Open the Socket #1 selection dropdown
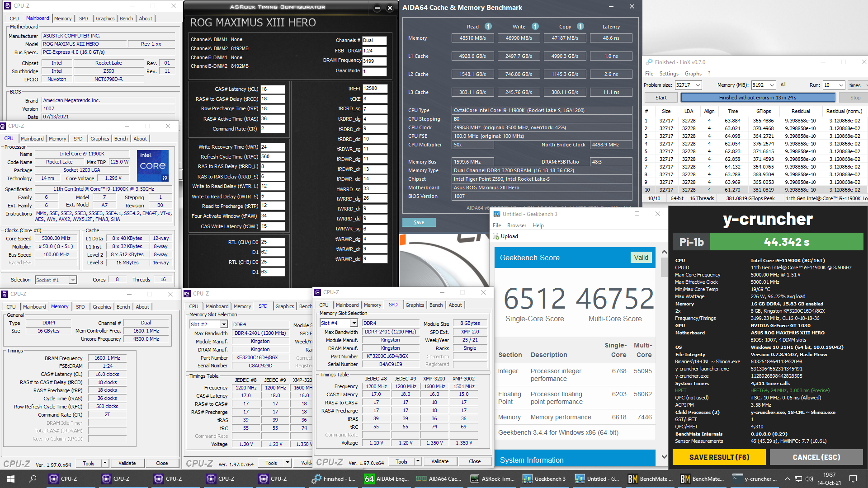The image size is (868, 488). click(72, 280)
